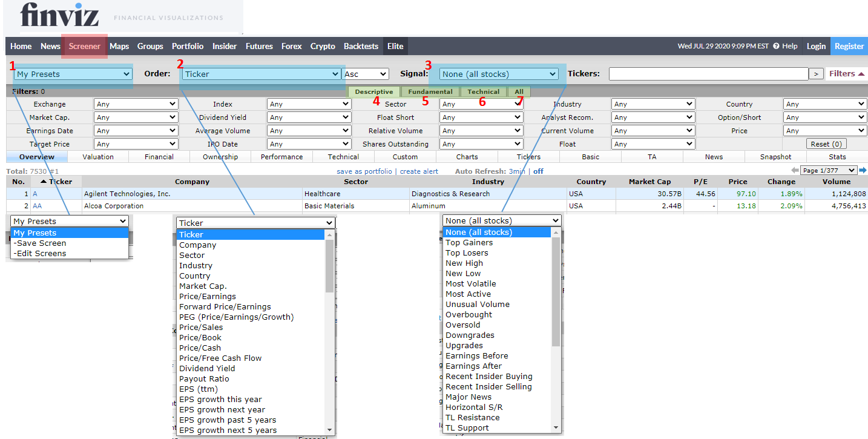Click the create alert link
Screen dimensions: 868x439
419,171
